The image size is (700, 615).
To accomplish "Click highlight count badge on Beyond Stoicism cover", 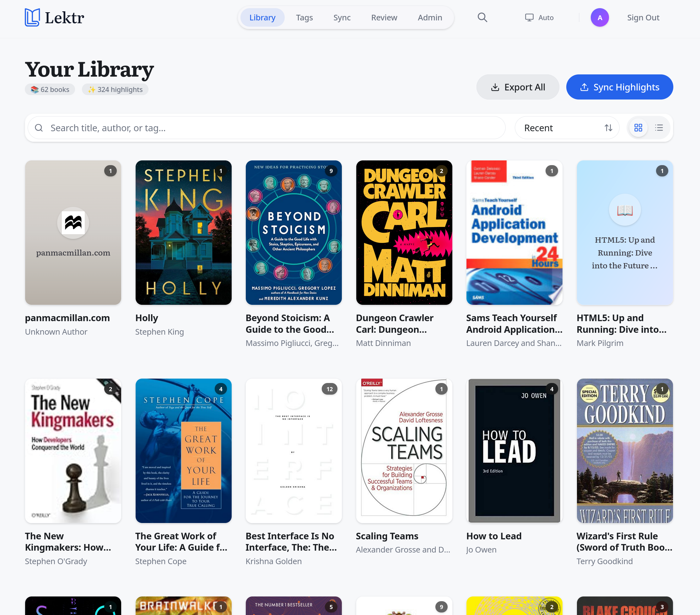I will [331, 171].
